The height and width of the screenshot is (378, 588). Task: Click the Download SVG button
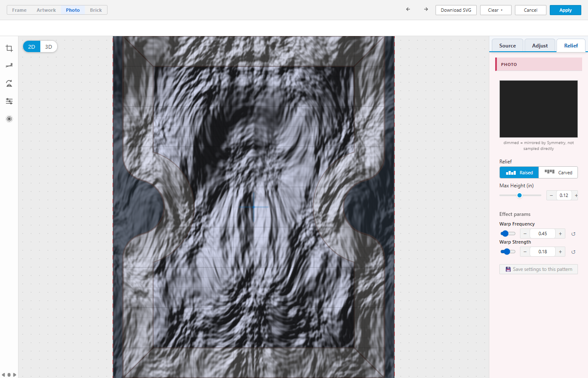(456, 10)
